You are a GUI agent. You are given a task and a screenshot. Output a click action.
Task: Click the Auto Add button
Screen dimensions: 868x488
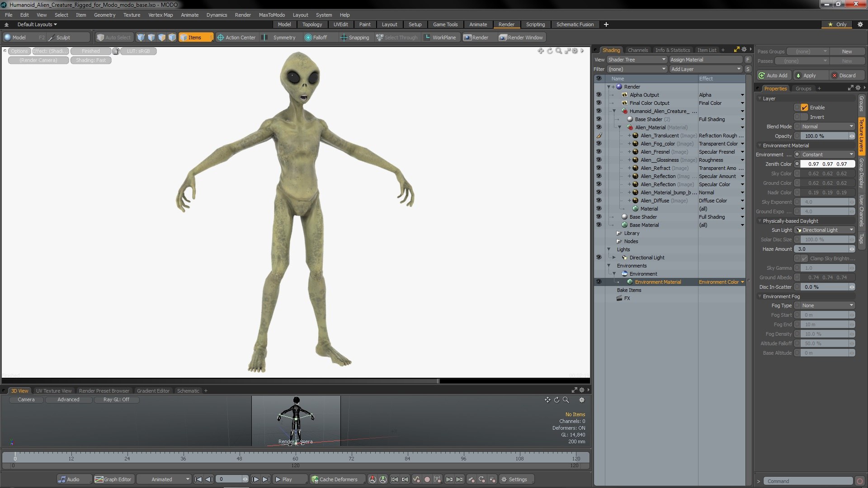click(x=774, y=75)
